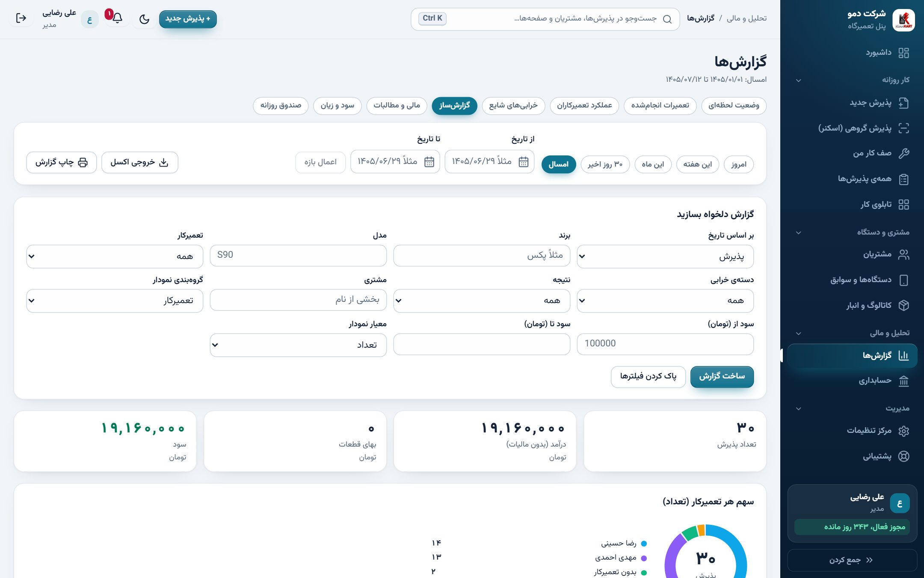
Task: Click the پشتیبانی lifebuoy icon
Action: 903,456
